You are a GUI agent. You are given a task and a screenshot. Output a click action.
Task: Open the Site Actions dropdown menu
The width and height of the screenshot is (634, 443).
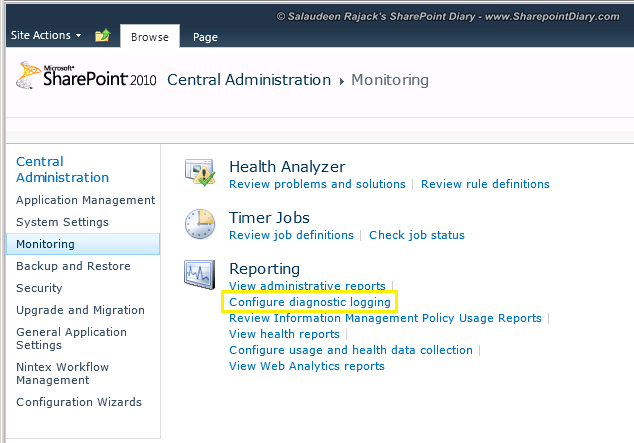click(46, 35)
